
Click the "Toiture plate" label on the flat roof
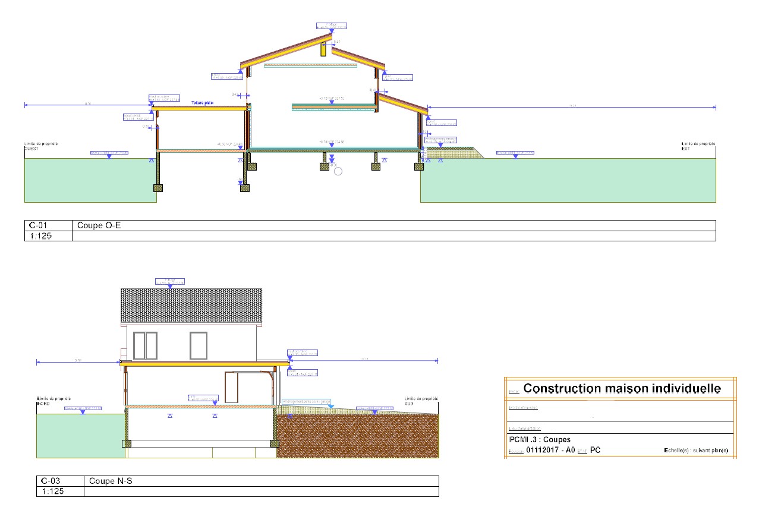point(202,103)
